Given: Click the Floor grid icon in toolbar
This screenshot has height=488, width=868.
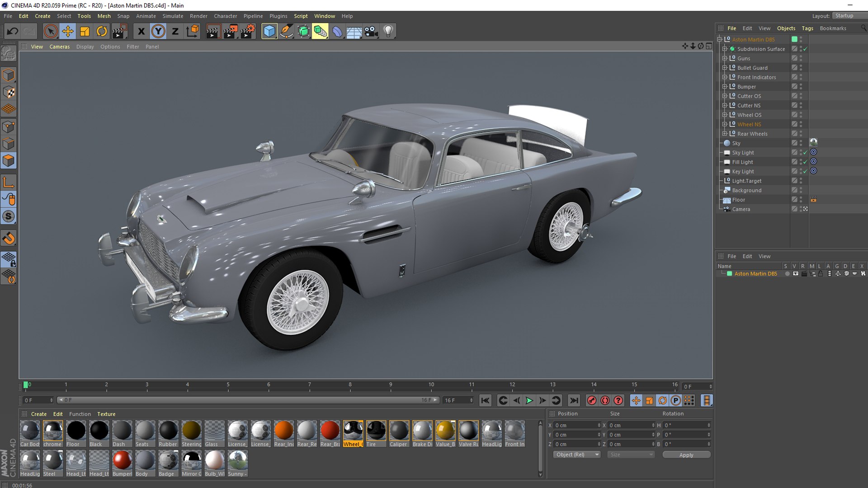Looking at the screenshot, I should click(x=354, y=31).
